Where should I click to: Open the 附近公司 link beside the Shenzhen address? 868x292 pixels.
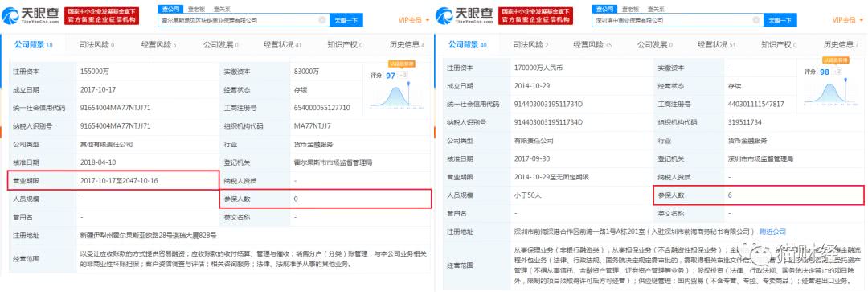[x=772, y=232]
